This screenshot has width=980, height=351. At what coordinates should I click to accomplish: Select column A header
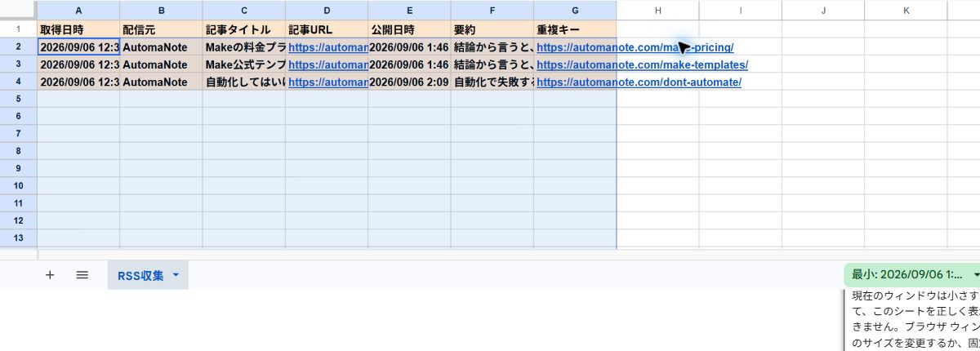point(78,10)
